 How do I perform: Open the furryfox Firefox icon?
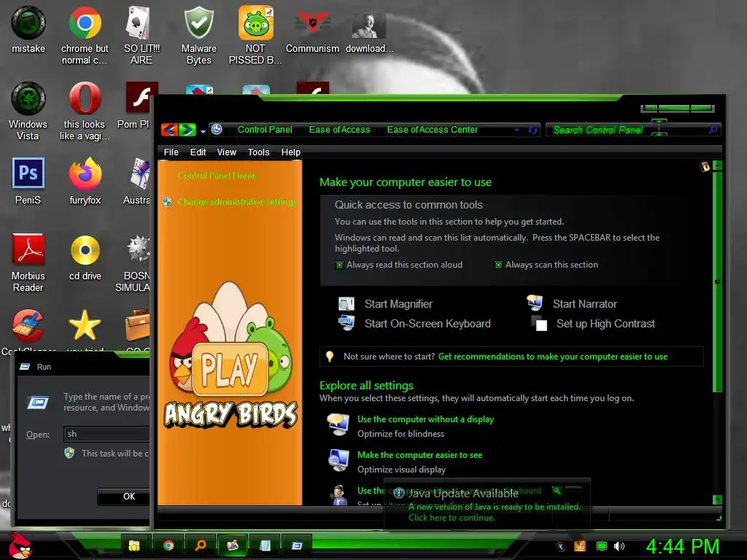(85, 174)
